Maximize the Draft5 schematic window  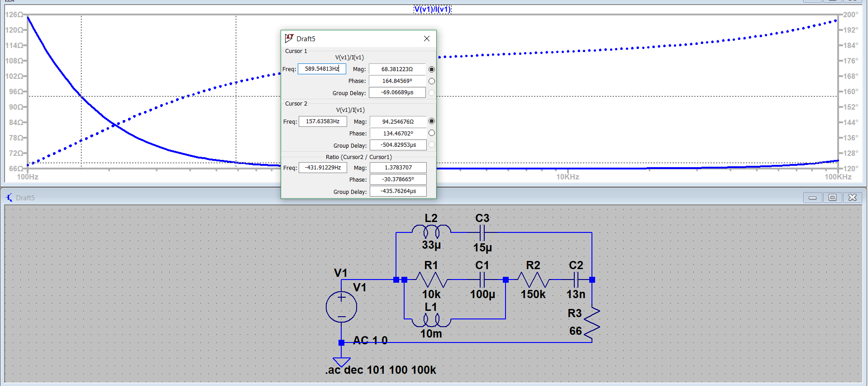tap(832, 198)
